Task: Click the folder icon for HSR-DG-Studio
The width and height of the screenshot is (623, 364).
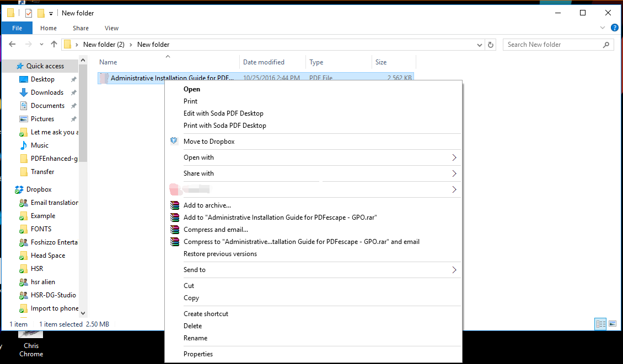Action: point(24,295)
